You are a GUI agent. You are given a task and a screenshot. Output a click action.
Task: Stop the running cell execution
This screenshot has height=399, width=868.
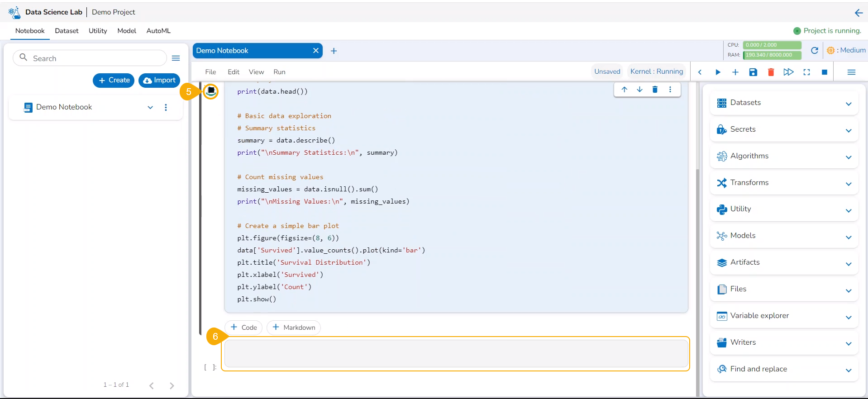(211, 91)
